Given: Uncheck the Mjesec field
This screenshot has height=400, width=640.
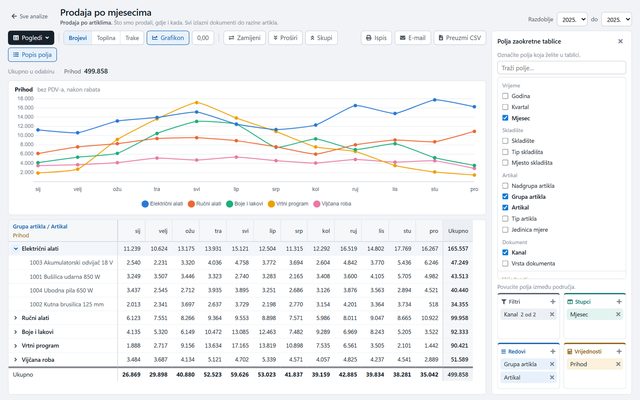Looking at the screenshot, I should coord(505,118).
